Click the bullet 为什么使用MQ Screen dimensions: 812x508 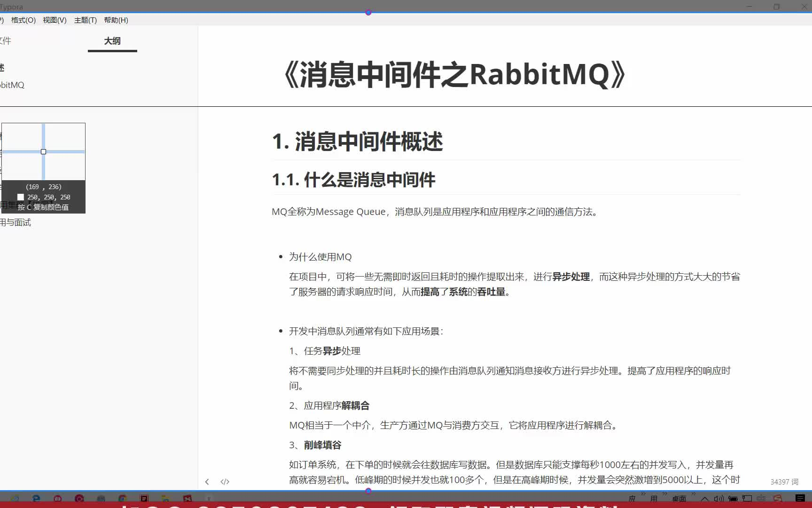[320, 257]
